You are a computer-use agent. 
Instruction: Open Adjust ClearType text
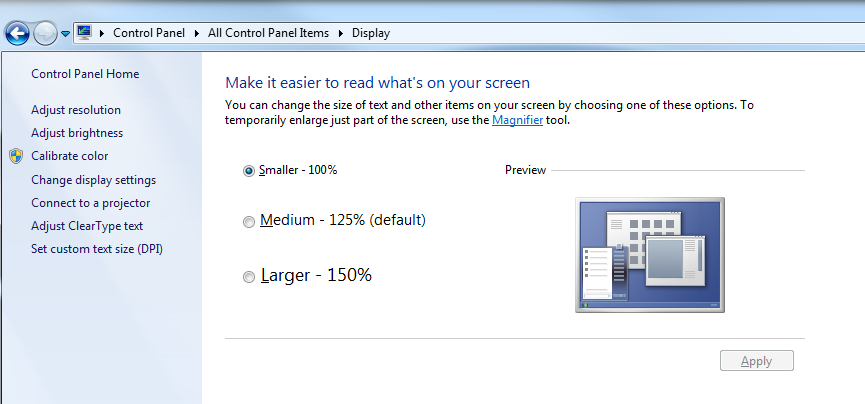pos(87,226)
